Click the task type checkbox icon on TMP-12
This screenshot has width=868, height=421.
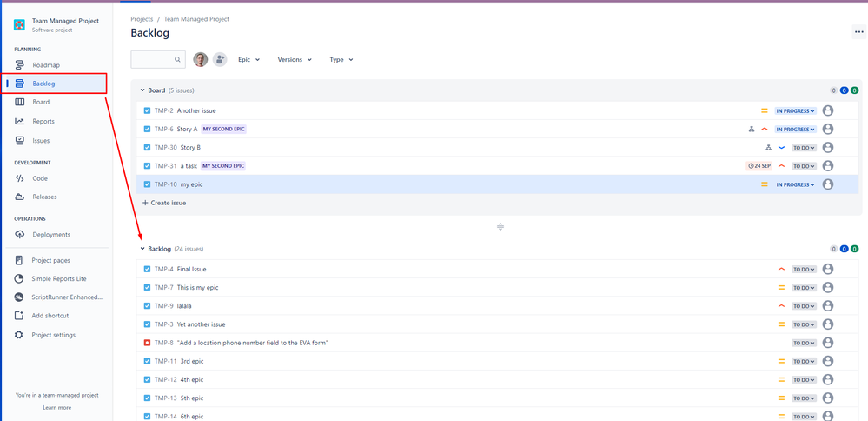[147, 379]
